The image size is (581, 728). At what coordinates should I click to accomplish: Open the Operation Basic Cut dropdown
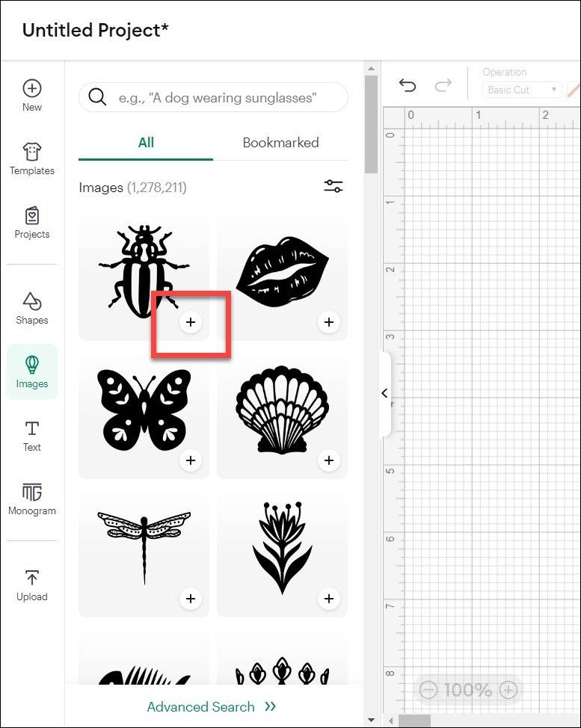(521, 90)
